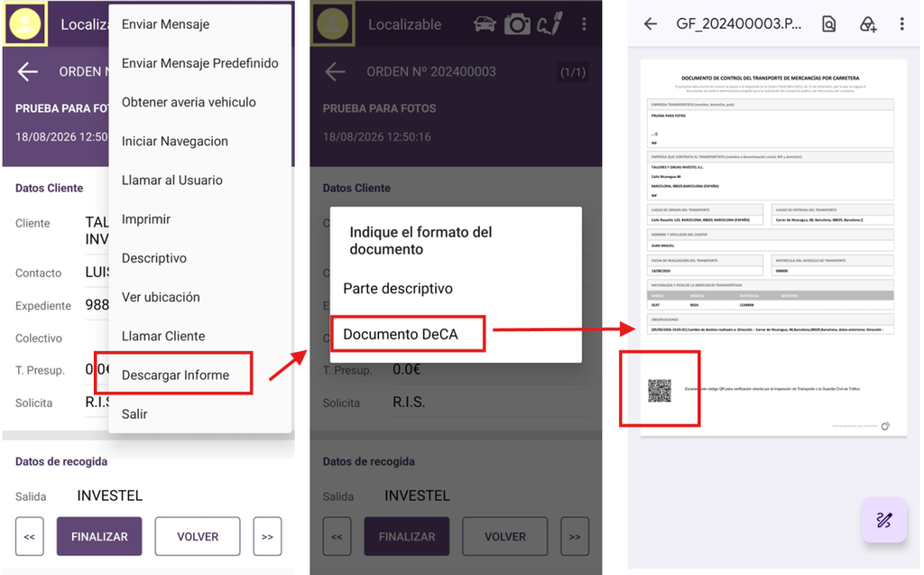Viewport: 924px width, 575px height.
Task: Open the overflow menu beside signature icon
Action: click(584, 24)
